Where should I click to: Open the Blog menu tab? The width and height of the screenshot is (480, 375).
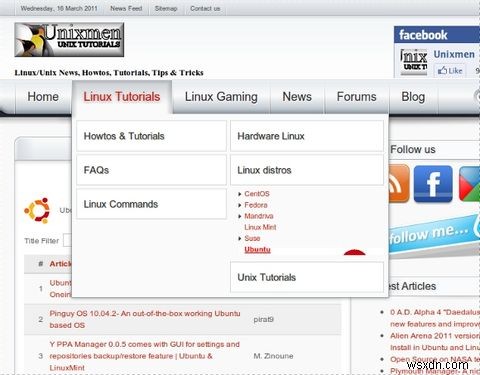pos(413,97)
